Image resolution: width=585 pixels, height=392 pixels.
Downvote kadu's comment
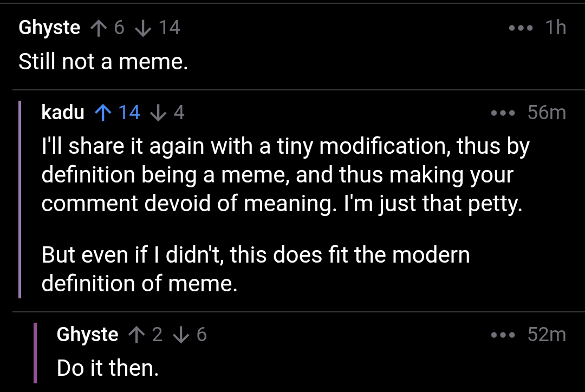tap(158, 113)
